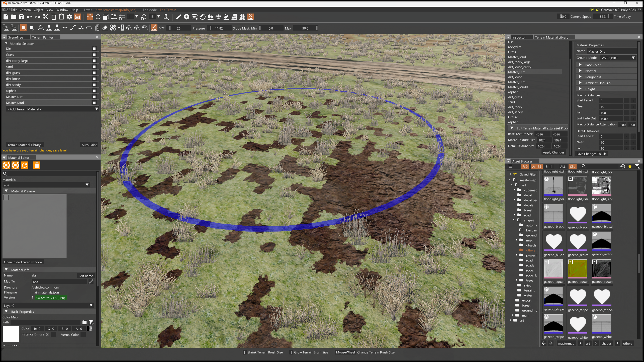Open the Camera menu
Screen dimensions: 644x362
pyautogui.click(x=25, y=10)
